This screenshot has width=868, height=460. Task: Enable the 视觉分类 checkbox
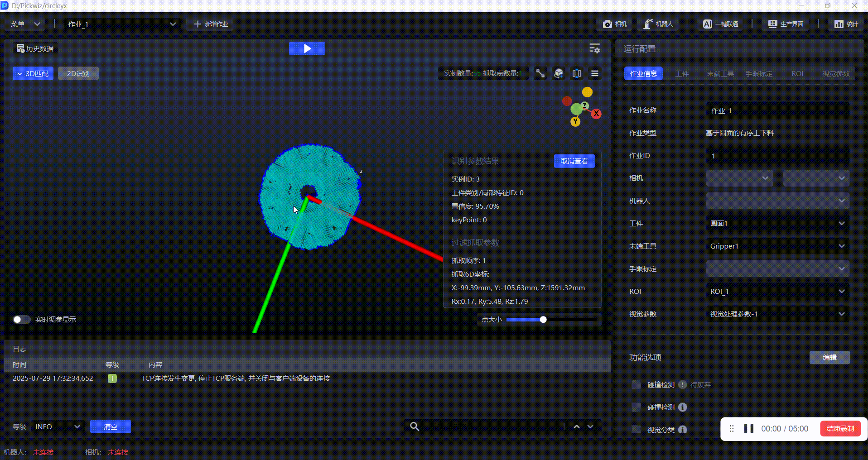tap(636, 430)
